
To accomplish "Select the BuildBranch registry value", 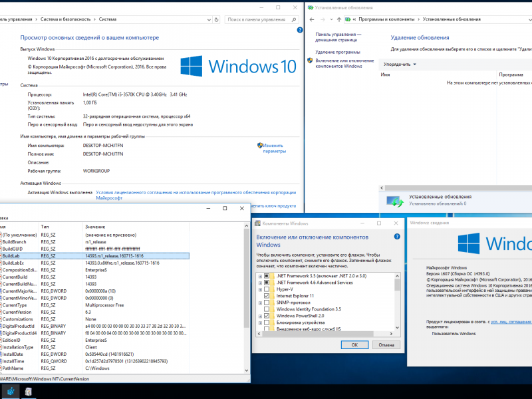I will [x=94, y=242].
